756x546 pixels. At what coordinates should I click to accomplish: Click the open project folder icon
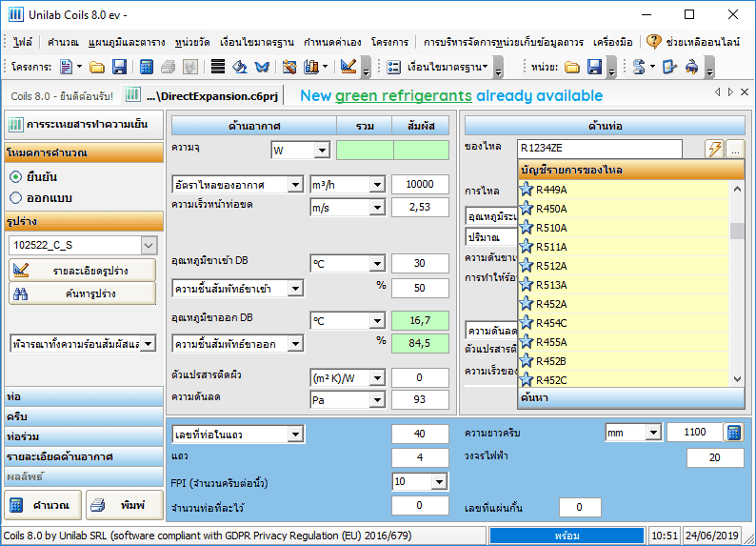pos(97,67)
